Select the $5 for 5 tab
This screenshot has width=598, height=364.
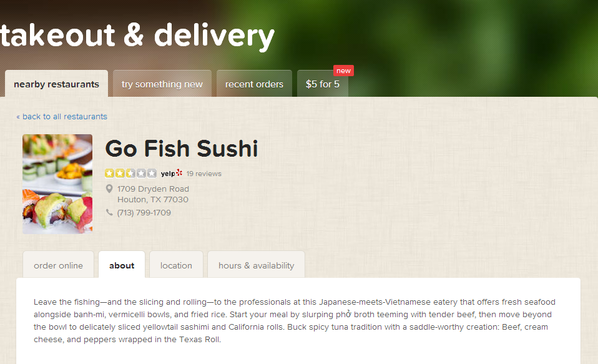point(323,84)
